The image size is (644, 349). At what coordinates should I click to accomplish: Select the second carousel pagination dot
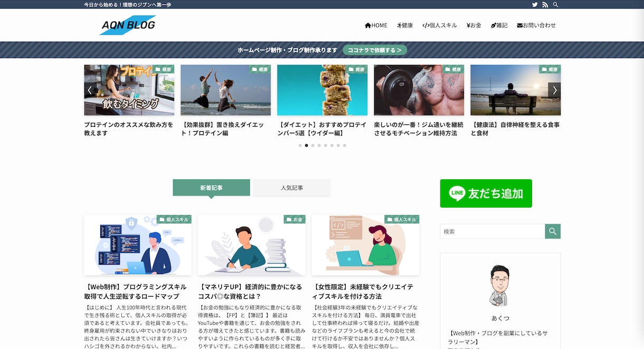point(306,146)
